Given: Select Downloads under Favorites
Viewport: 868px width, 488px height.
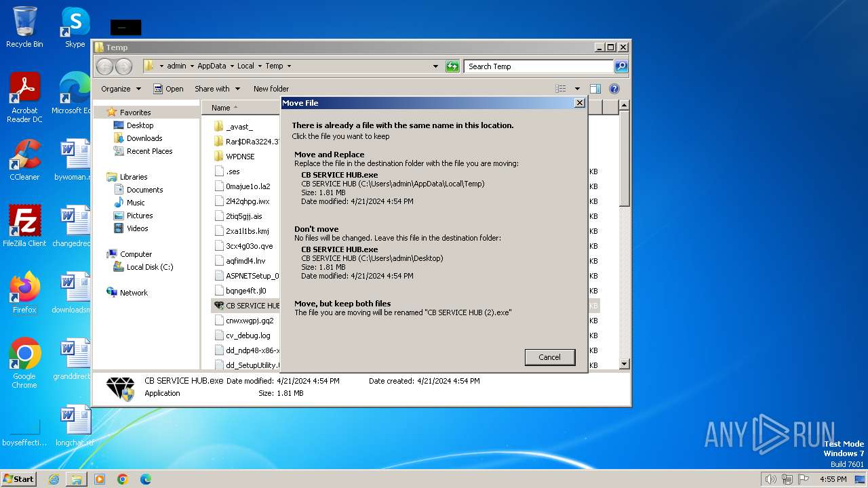Looking at the screenshot, I should [144, 138].
